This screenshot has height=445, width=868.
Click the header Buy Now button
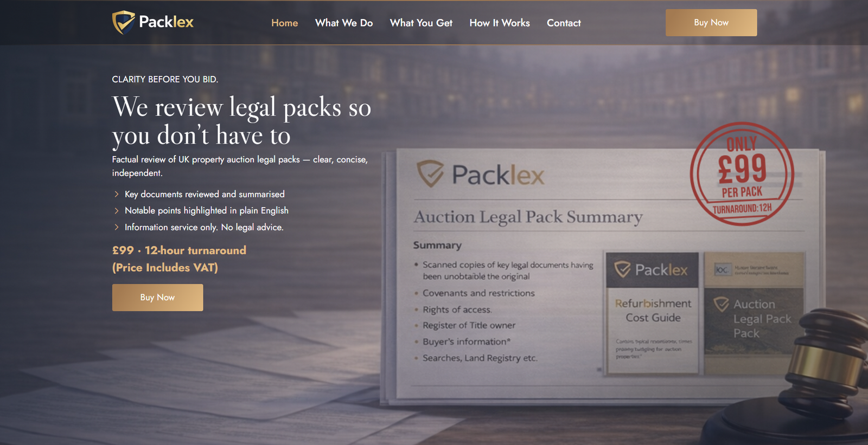tap(711, 23)
